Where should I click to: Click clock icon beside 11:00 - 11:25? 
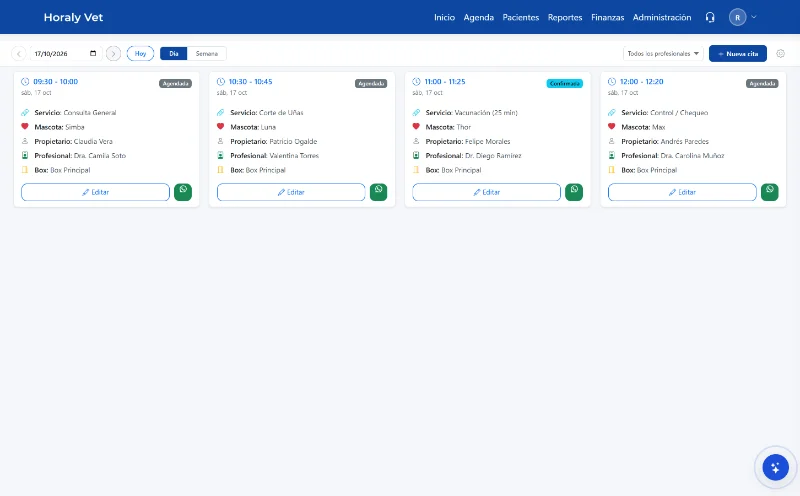[x=416, y=82]
